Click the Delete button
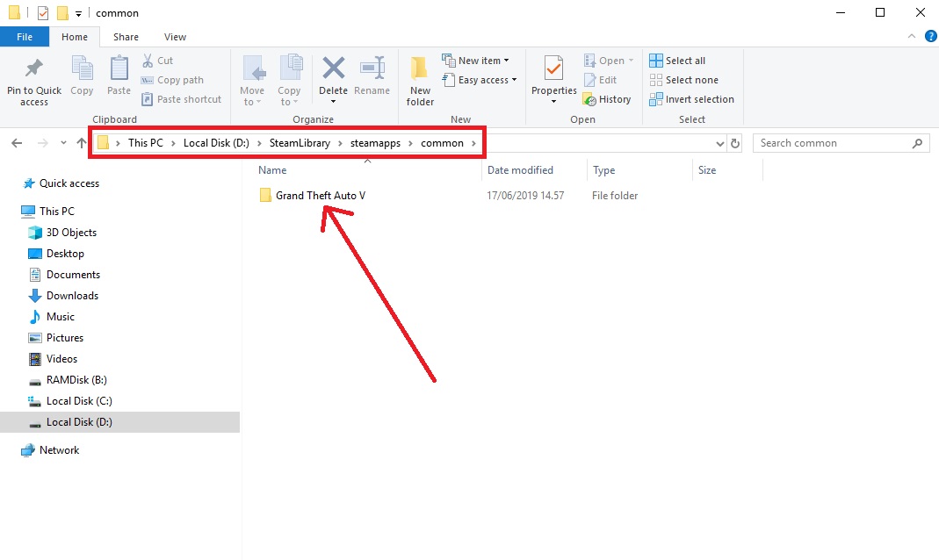 click(333, 75)
